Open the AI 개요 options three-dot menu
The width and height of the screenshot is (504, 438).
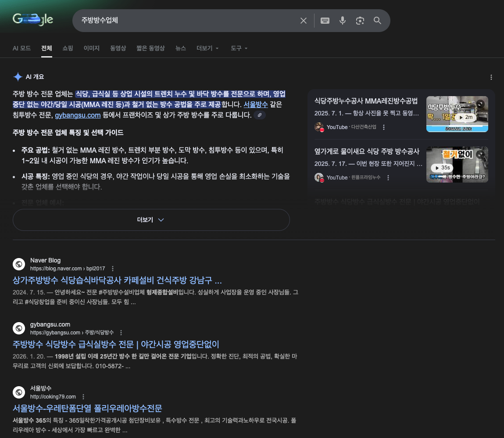point(491,77)
